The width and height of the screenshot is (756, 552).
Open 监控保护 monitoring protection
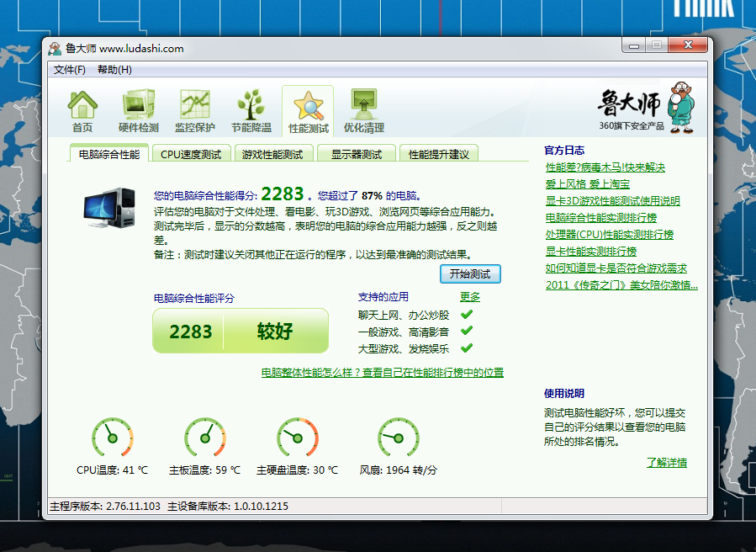click(x=195, y=111)
